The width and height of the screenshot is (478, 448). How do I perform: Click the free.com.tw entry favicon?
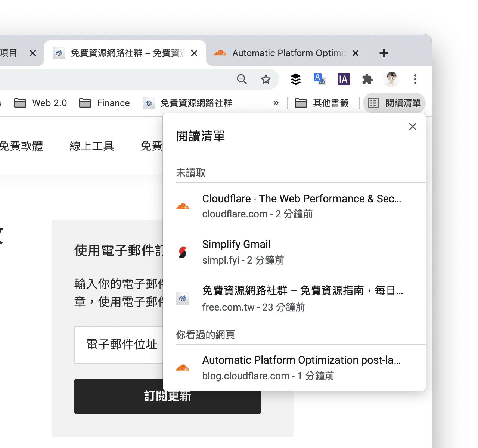pos(183,298)
